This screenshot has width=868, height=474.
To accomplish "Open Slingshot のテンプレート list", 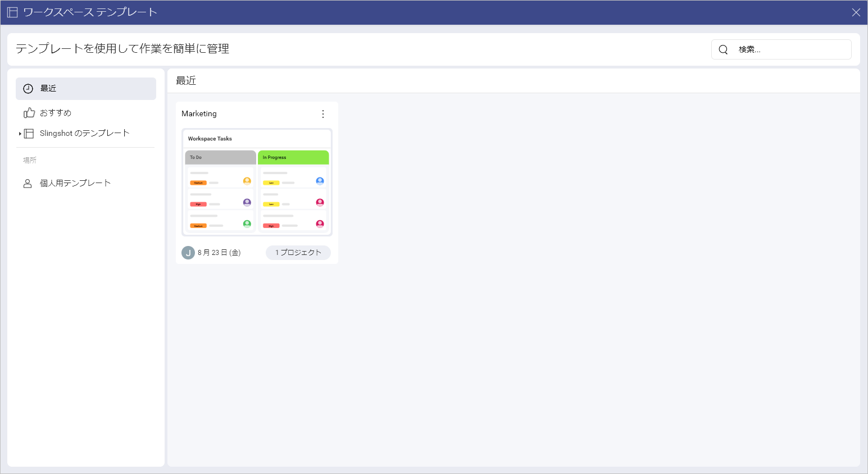I will coord(84,133).
